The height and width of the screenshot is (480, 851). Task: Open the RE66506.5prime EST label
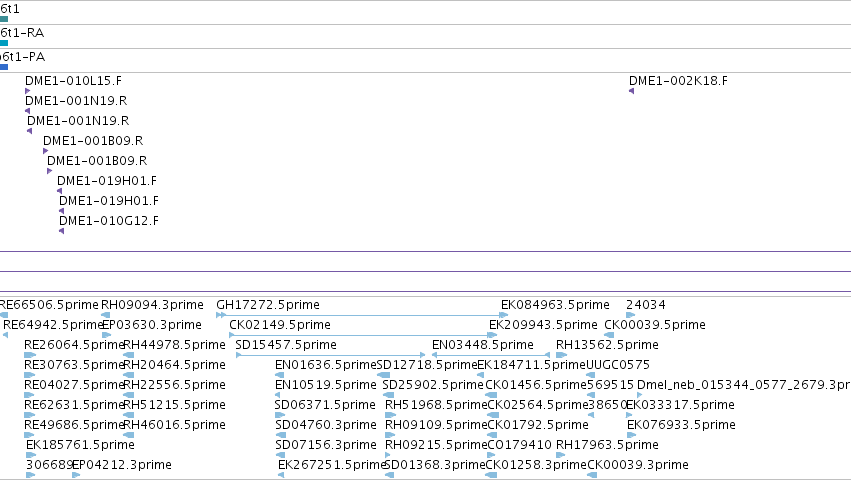pos(49,305)
